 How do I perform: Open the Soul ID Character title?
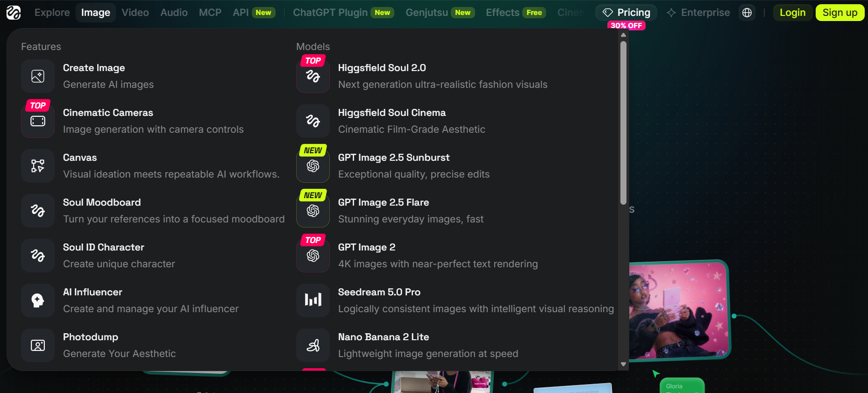[x=104, y=247]
